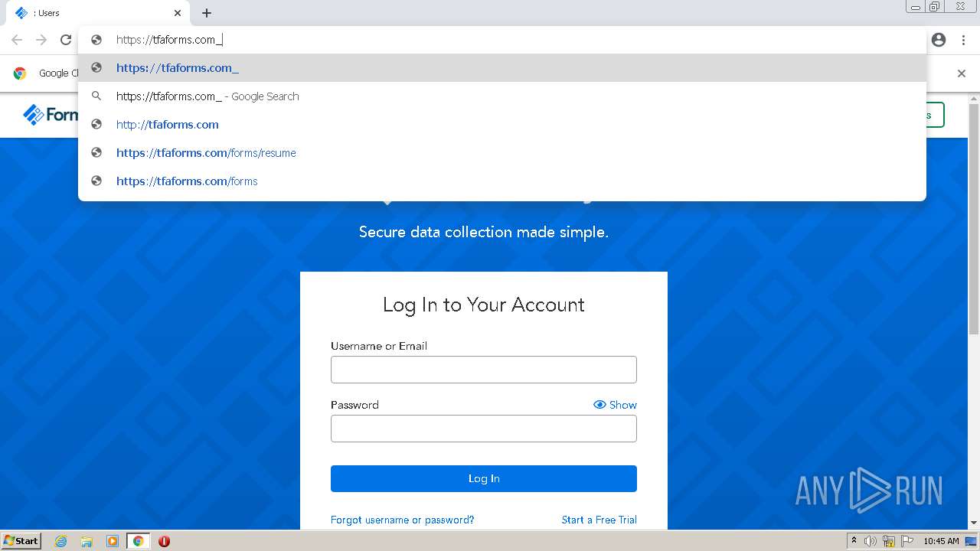Open Start a Free Trial link
The width and height of the screenshot is (980, 551).
pos(599,520)
